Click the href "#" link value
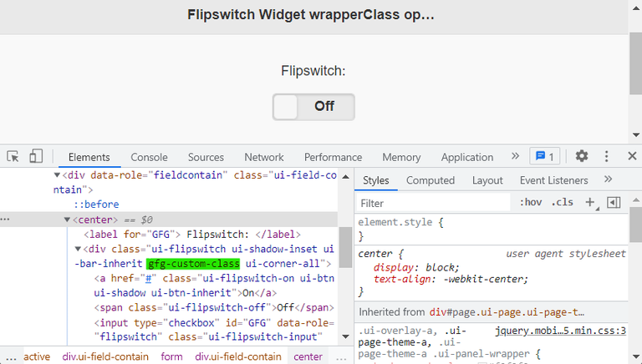642x364 pixels. 149,279
